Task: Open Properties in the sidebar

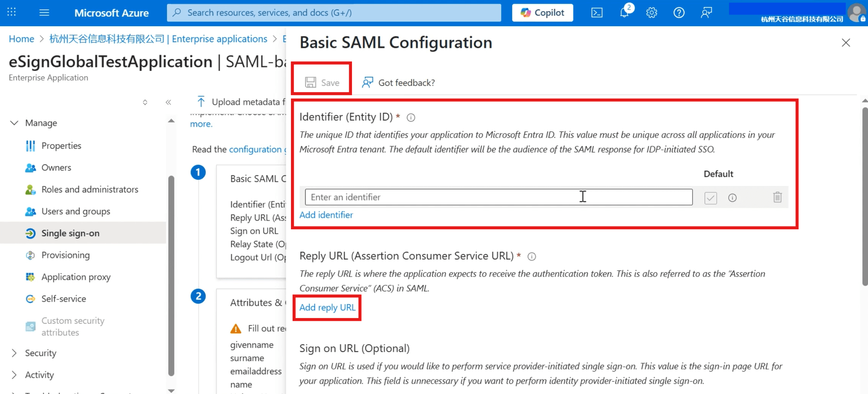Action: point(61,146)
